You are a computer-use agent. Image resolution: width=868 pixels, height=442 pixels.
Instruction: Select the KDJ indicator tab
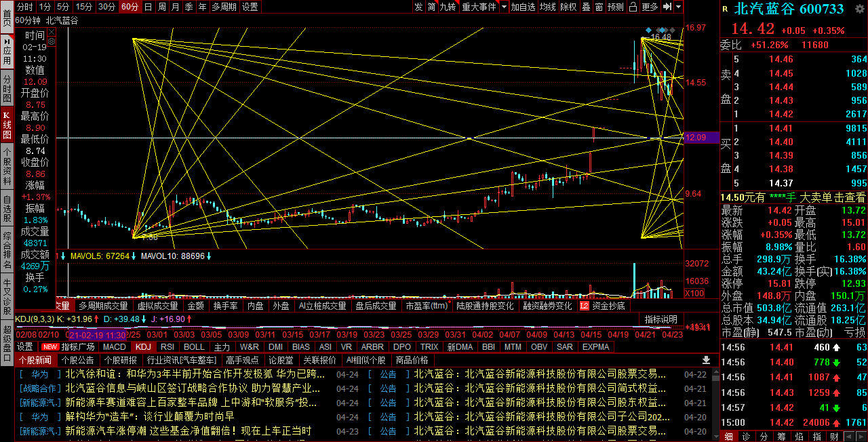(142, 346)
